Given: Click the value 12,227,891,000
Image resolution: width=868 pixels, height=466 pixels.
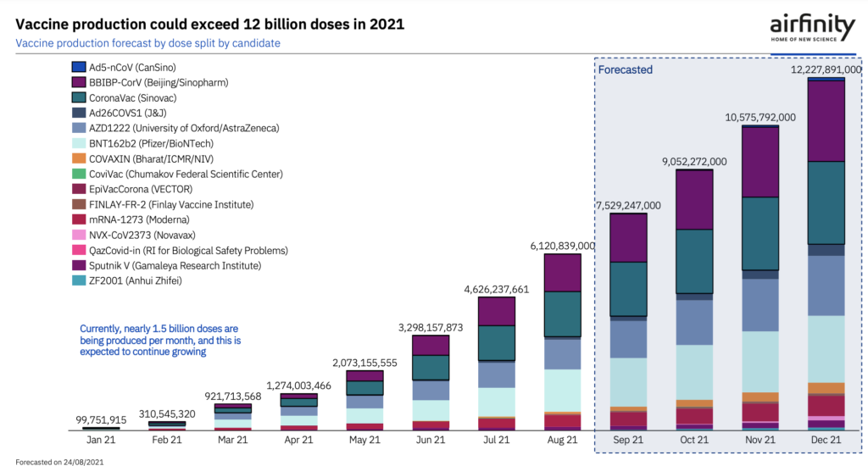Looking at the screenshot, I should click(x=826, y=69).
